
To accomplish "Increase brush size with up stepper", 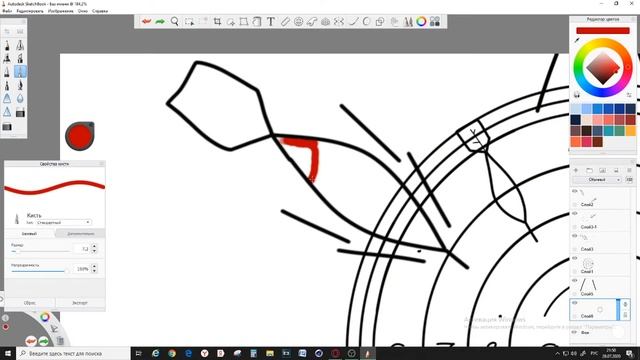I will pyautogui.click(x=94, y=246).
